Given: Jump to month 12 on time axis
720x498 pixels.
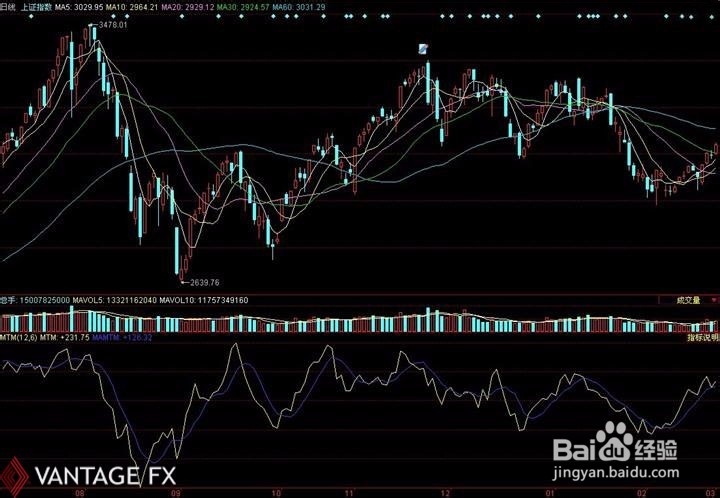Looking at the screenshot, I should [445, 494].
